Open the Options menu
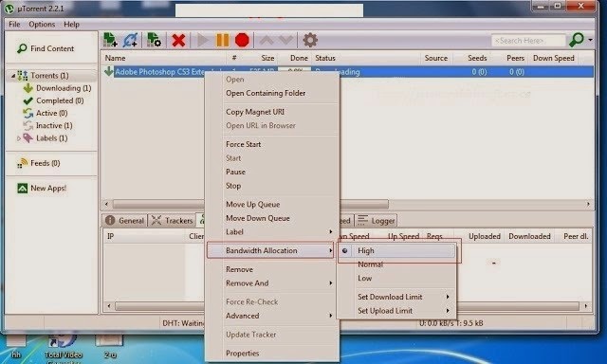The width and height of the screenshot is (607, 364). click(42, 24)
